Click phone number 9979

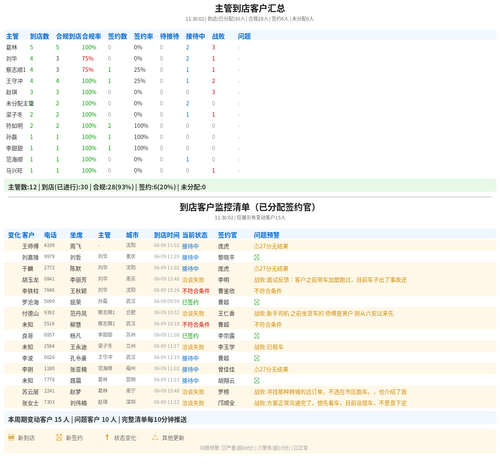49,257
